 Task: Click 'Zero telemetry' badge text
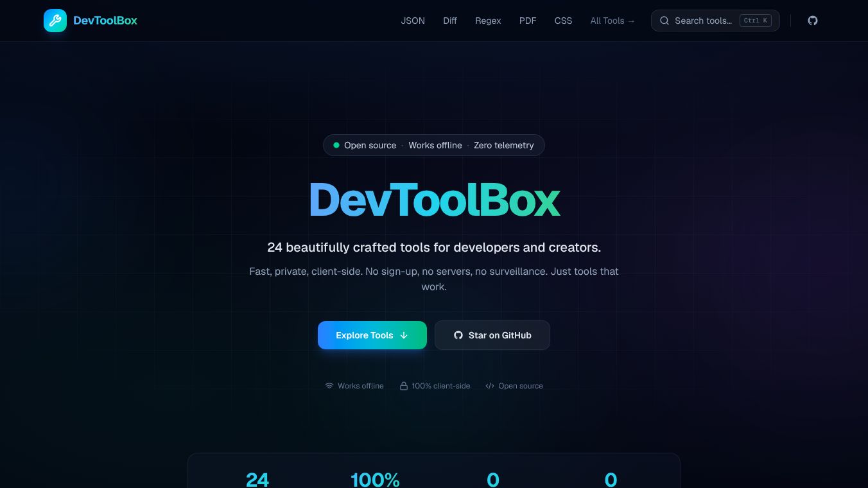pos(504,145)
